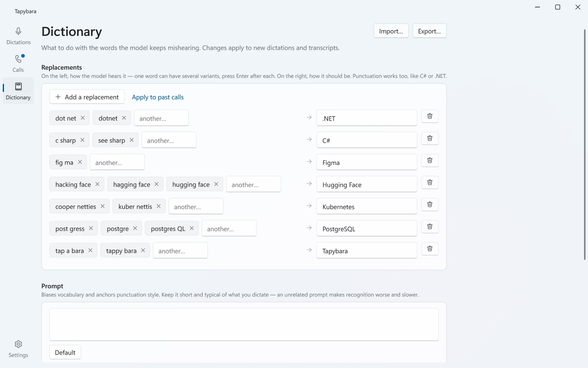
Task: Delete the Figma replacement row
Action: tap(430, 160)
